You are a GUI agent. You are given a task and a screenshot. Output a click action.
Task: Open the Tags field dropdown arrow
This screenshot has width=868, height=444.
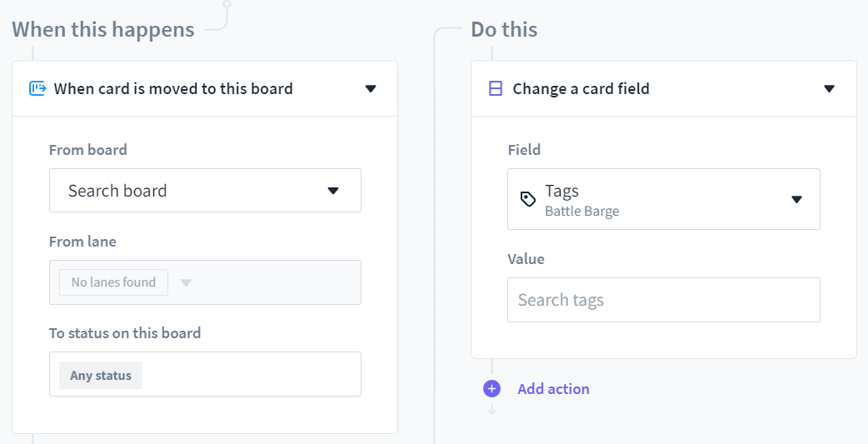(796, 199)
